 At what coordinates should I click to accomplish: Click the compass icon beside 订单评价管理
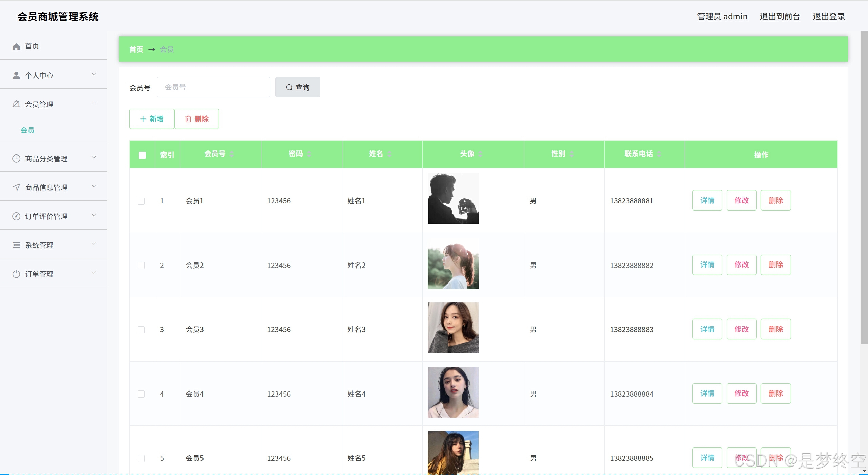(16, 216)
